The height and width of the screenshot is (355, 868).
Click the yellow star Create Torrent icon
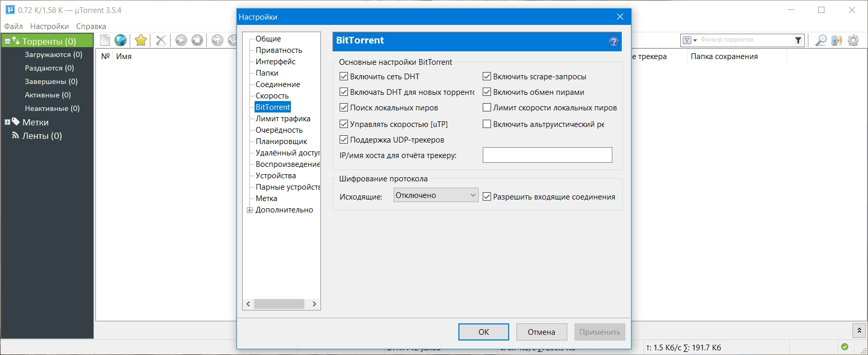tap(141, 40)
